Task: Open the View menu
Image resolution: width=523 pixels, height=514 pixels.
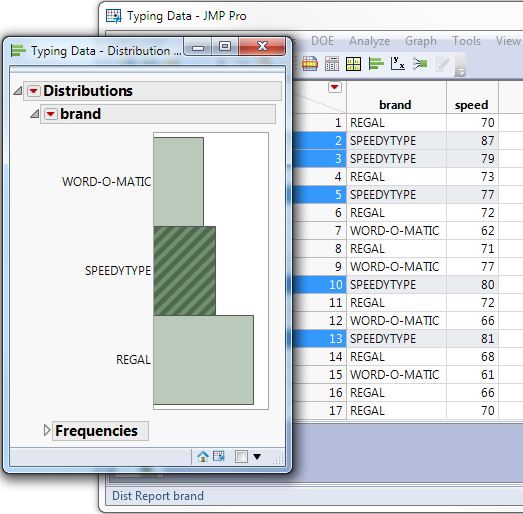Action: (508, 41)
